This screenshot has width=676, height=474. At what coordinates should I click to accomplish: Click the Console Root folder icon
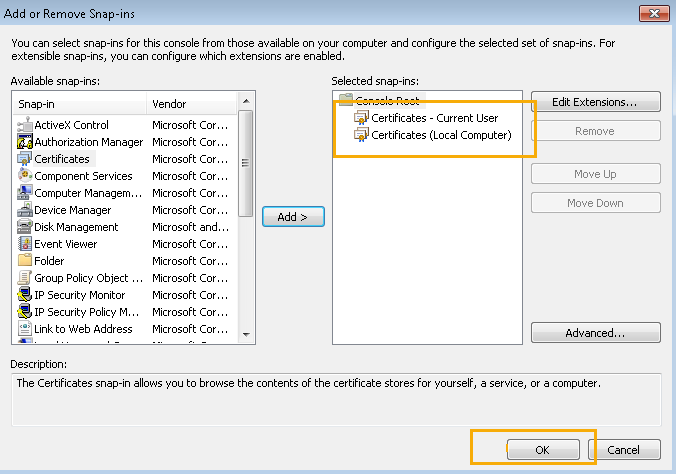(346, 100)
